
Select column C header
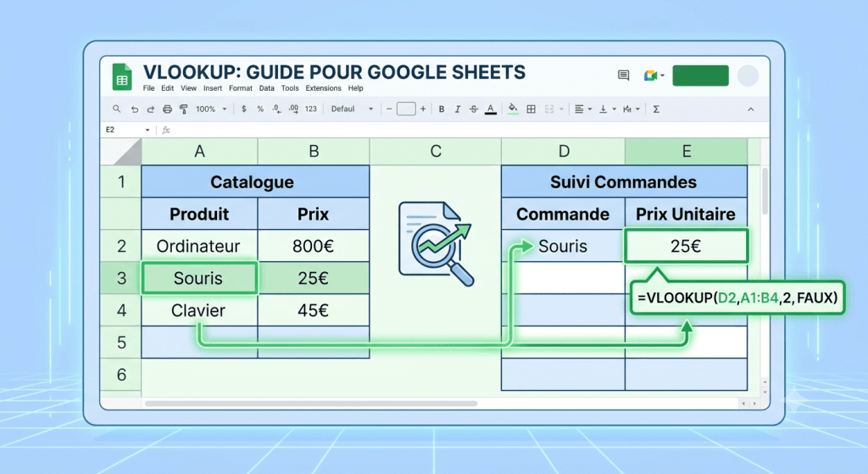pyautogui.click(x=436, y=152)
